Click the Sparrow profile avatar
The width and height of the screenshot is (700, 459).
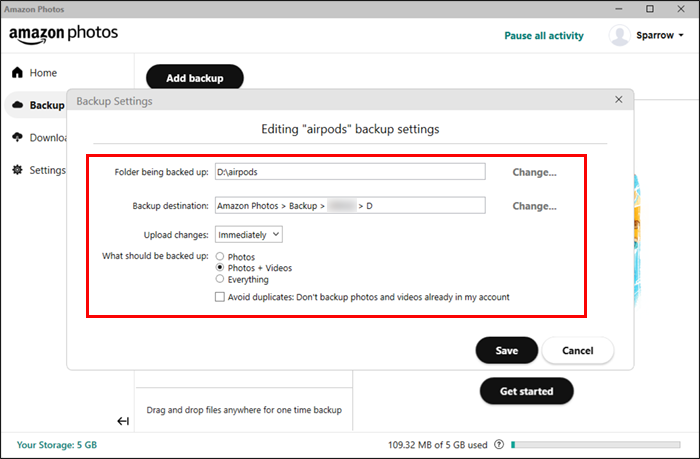point(619,35)
